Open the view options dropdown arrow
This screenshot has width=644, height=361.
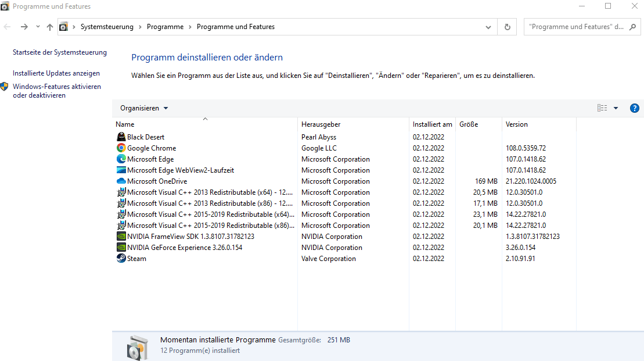point(616,108)
